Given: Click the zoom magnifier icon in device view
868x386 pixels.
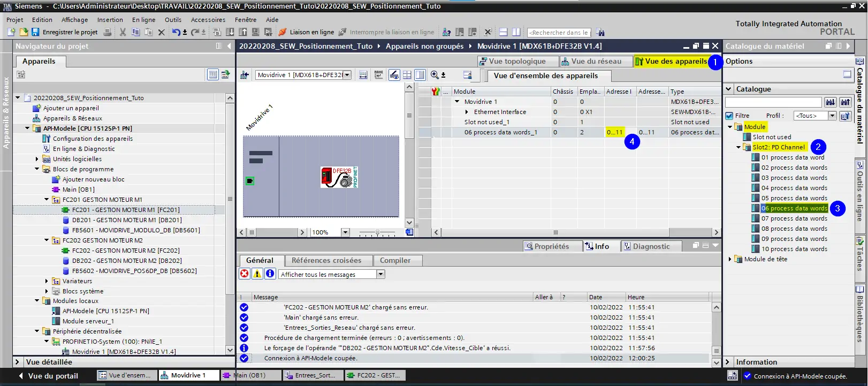Looking at the screenshot, I should (x=435, y=75).
